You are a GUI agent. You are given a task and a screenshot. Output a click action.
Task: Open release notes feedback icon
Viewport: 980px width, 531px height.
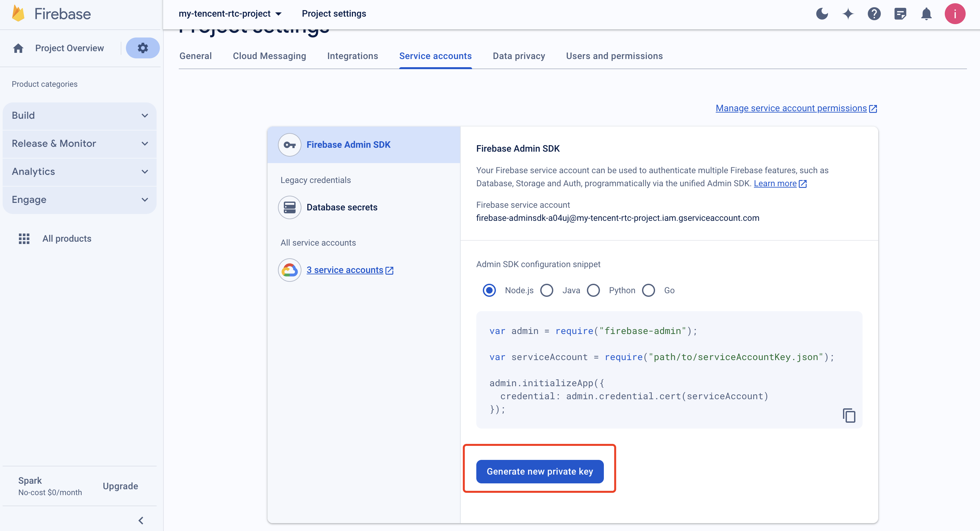tap(900, 14)
